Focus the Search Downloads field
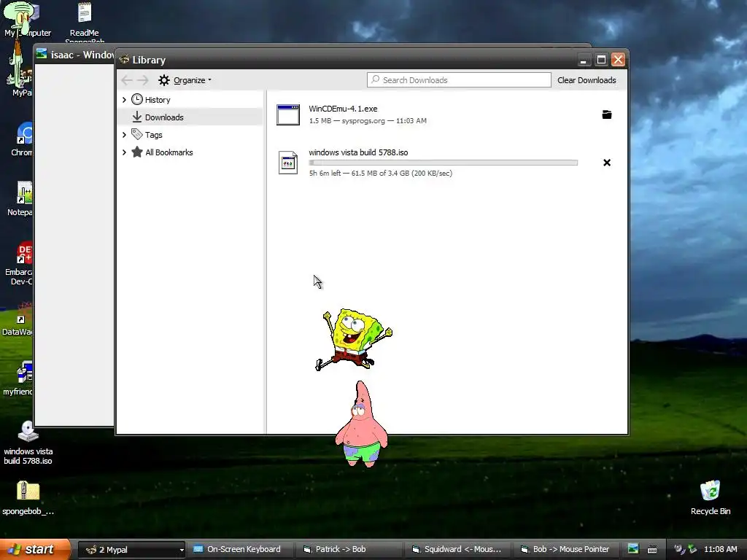 pyautogui.click(x=459, y=80)
